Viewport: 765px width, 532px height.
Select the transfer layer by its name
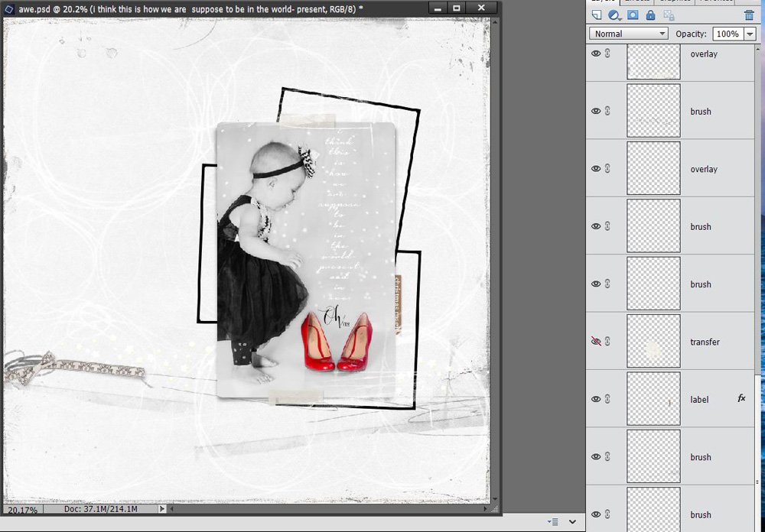coord(705,342)
